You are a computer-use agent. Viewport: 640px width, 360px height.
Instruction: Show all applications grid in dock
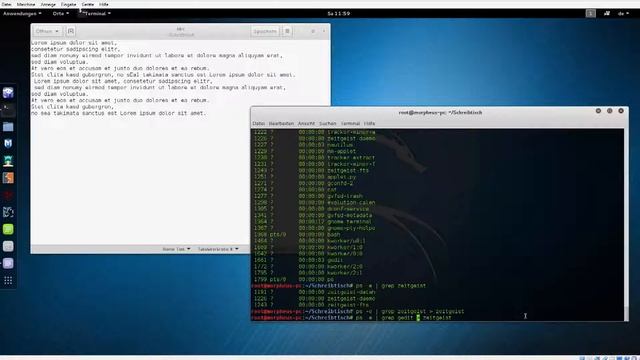click(8, 280)
